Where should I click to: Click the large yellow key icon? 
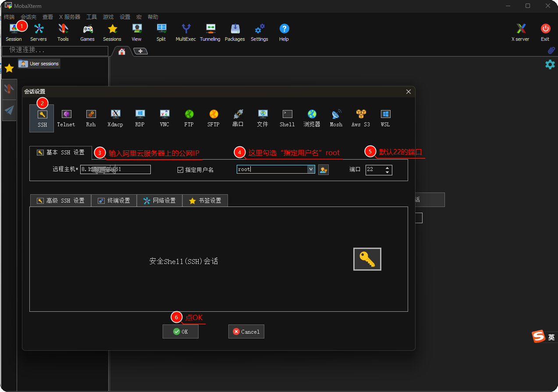click(367, 259)
